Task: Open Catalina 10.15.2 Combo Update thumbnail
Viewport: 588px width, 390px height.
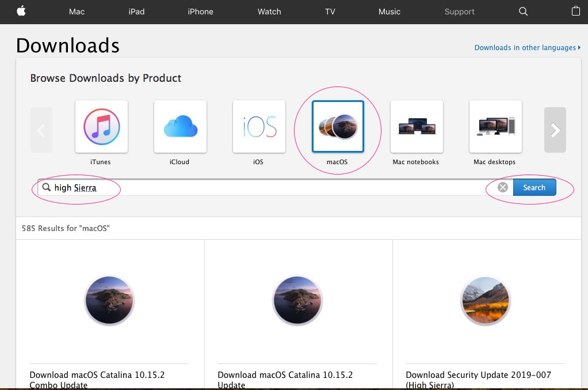Action: (109, 300)
